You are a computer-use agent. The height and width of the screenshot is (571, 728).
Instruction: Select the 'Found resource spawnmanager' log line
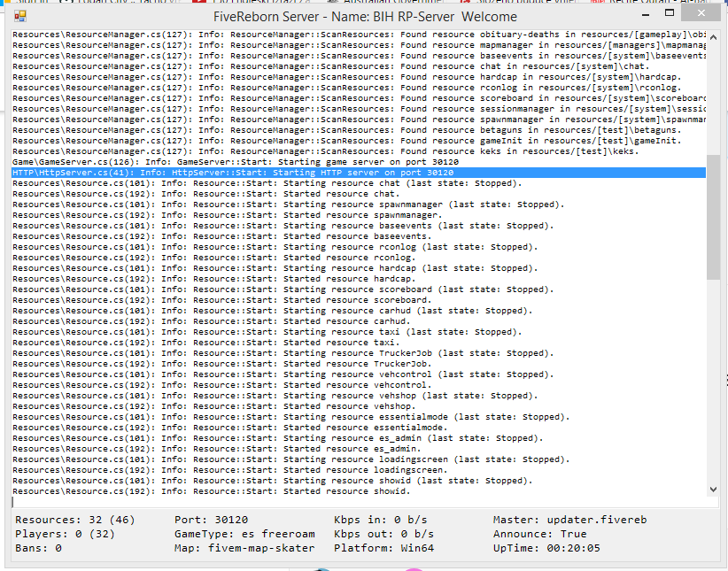click(359, 120)
